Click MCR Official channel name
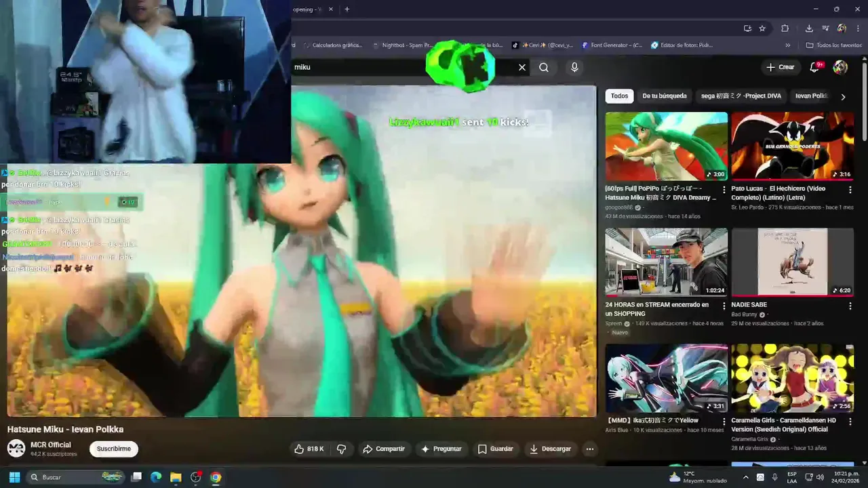Screen dimensions: 868x488 [51, 445]
